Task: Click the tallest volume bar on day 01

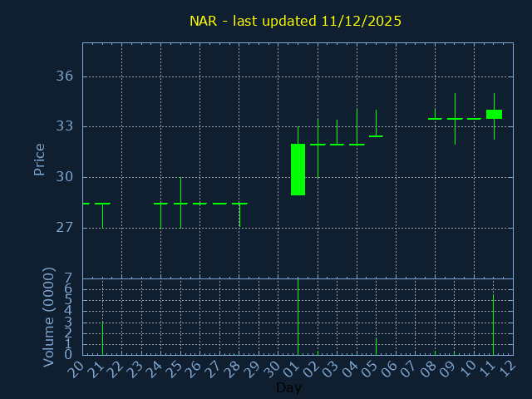Action: [x=298, y=316]
